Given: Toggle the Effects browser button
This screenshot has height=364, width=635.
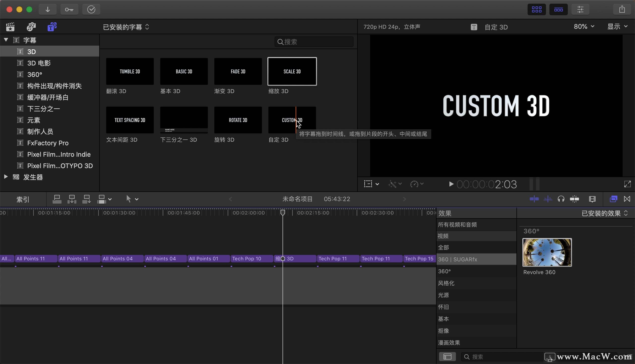Looking at the screenshot, I should (x=613, y=199).
